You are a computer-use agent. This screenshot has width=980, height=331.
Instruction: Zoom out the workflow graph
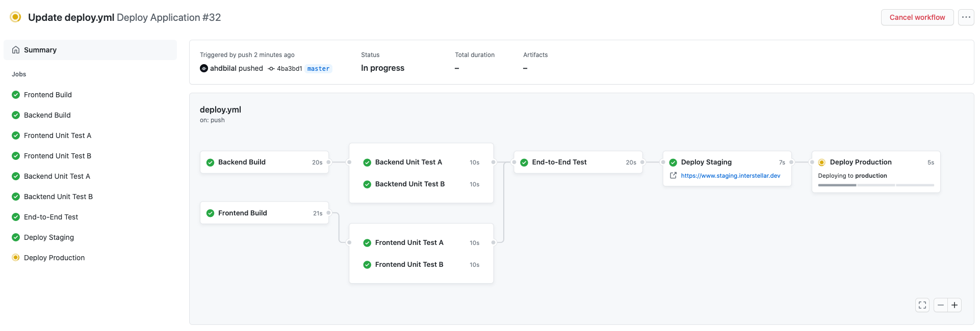coord(941,305)
